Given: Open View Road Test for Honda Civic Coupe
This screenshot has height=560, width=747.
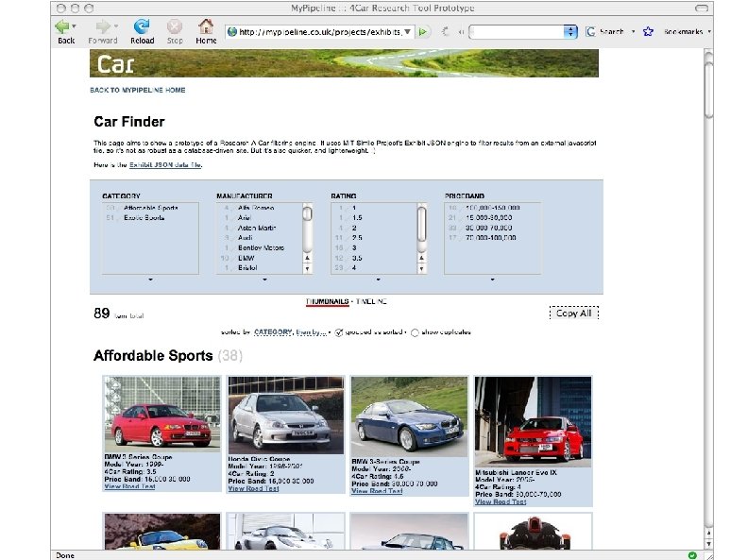Looking at the screenshot, I should tap(253, 488).
